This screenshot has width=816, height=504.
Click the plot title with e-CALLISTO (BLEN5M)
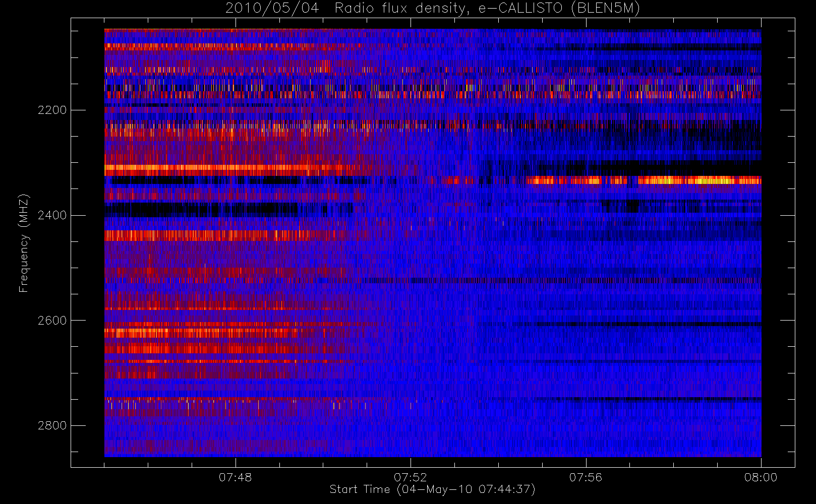[433, 8]
